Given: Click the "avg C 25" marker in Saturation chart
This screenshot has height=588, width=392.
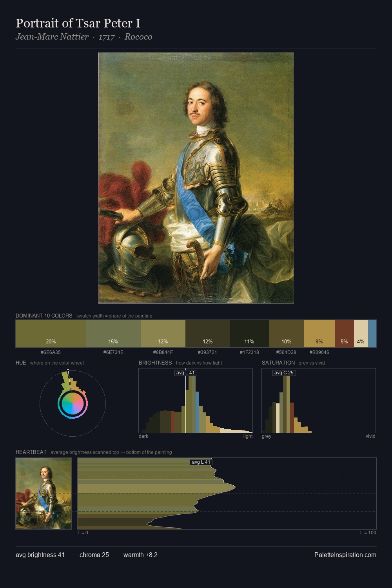Looking at the screenshot, I should pyautogui.click(x=284, y=373).
